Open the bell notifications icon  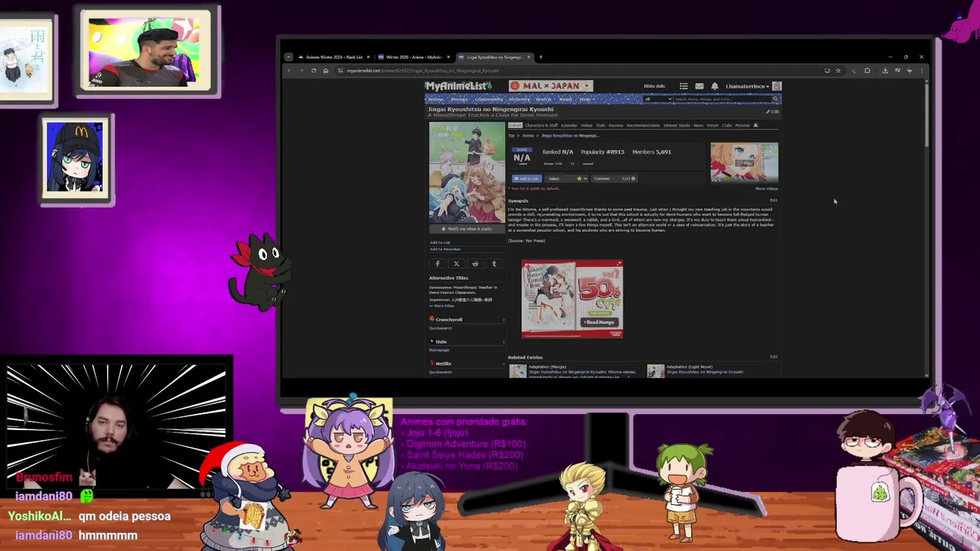click(714, 86)
